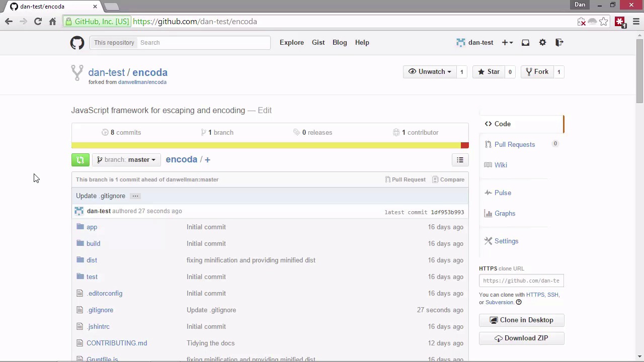Open the 1 contributor link

point(416,133)
